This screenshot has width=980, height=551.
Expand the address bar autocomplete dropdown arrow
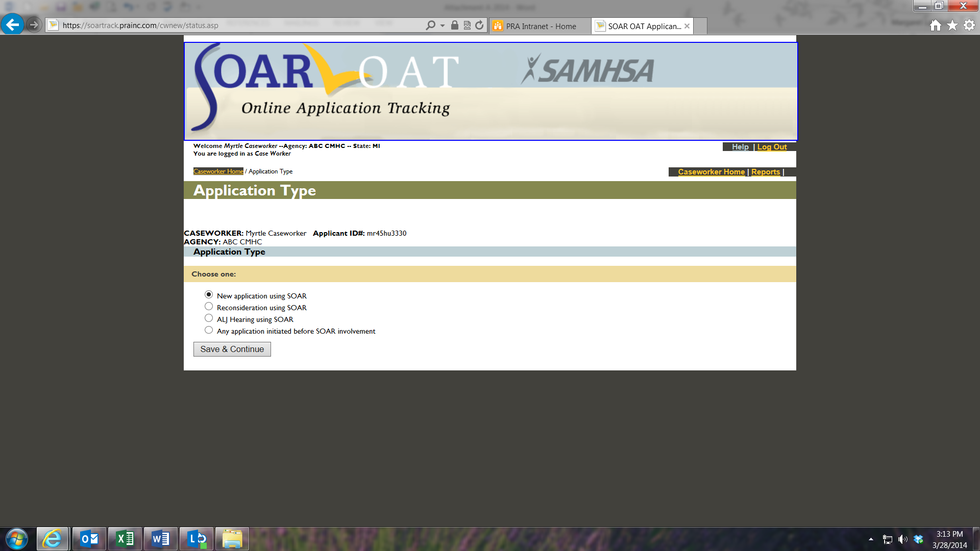[x=443, y=26]
